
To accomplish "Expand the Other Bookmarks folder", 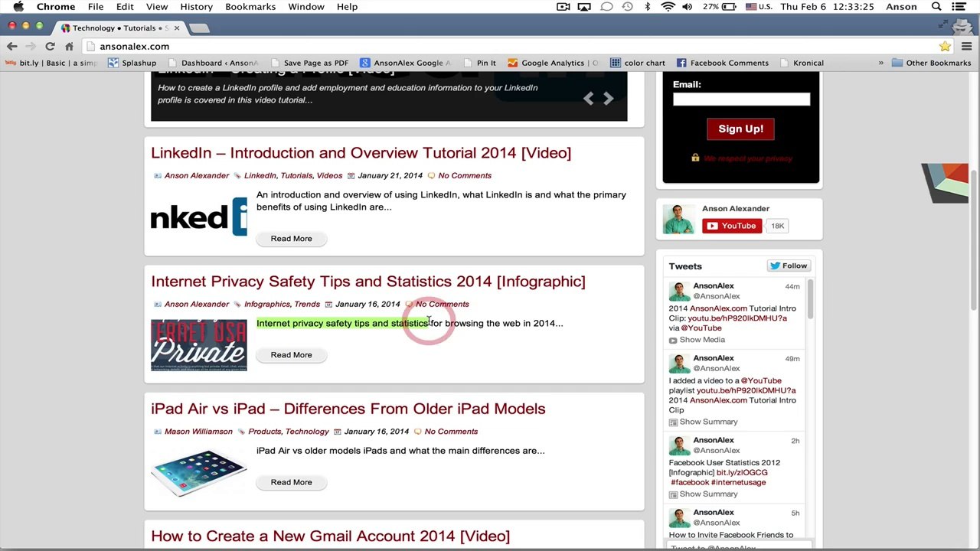I will pyautogui.click(x=931, y=63).
